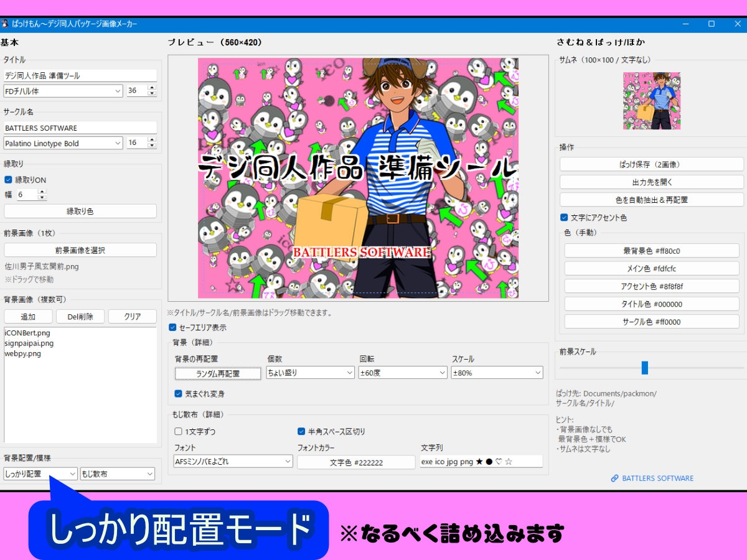This screenshot has width=747, height=560.
Task: Open the FDチハル体 title font dropdown
Action: 63,91
